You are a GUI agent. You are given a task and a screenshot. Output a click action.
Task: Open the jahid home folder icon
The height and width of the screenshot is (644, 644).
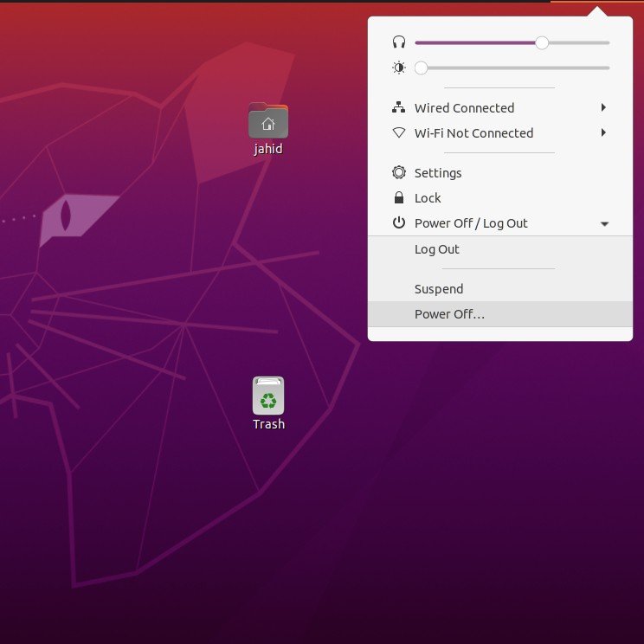268,120
